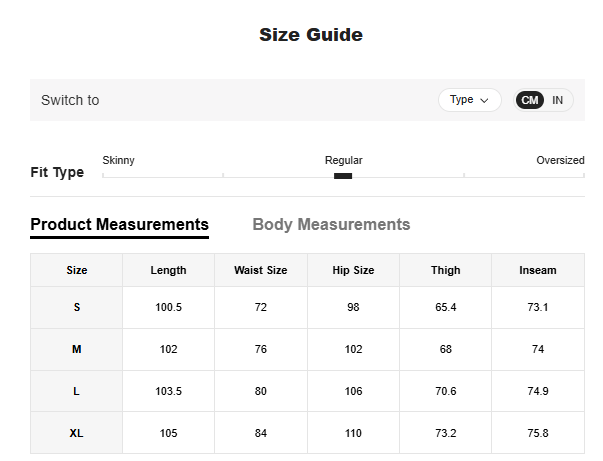Click the Type dropdown chevron arrow
This screenshot has width=603, height=461.
485,100
